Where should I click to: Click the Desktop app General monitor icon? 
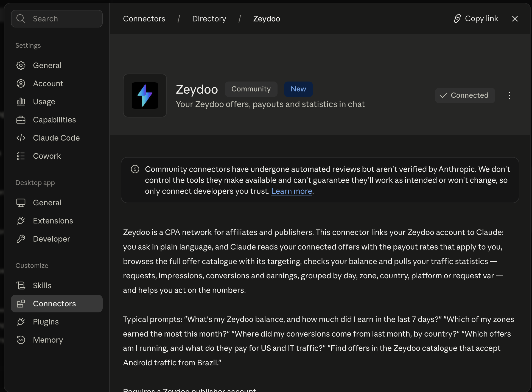tap(21, 203)
